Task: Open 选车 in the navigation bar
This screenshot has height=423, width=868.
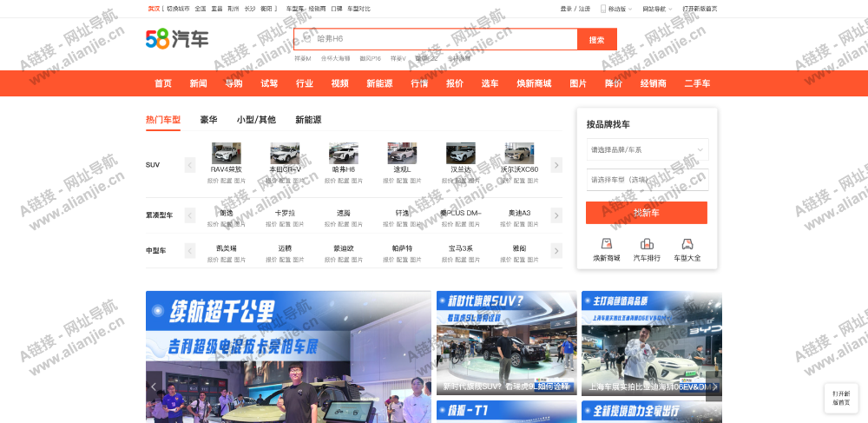Action: [490, 83]
